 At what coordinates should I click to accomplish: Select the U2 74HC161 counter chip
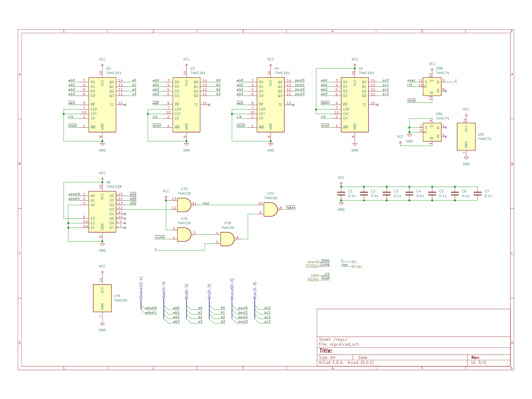[x=102, y=105]
